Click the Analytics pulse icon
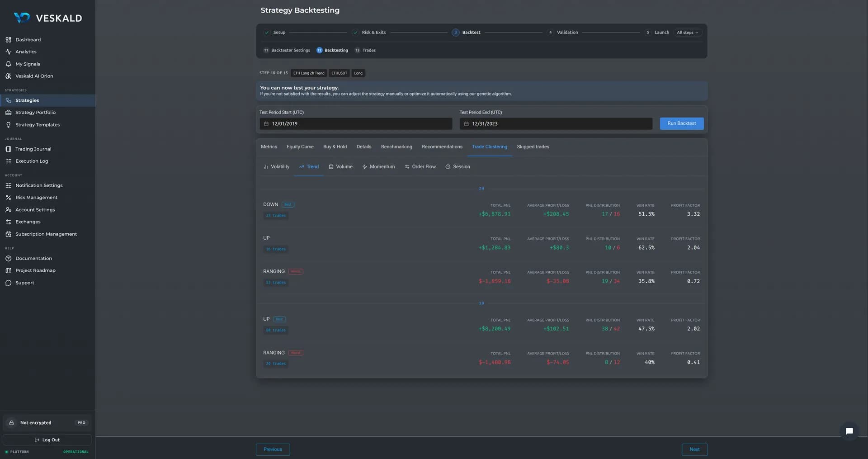 (x=8, y=52)
